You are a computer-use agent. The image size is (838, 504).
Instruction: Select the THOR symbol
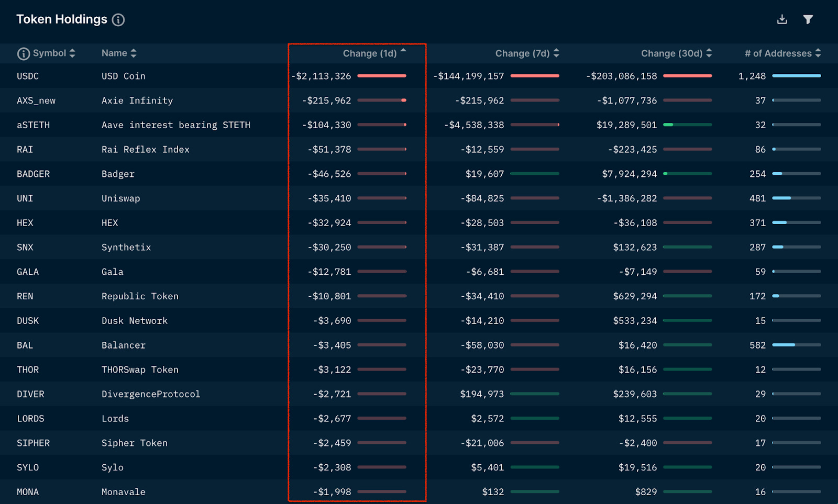click(x=28, y=369)
